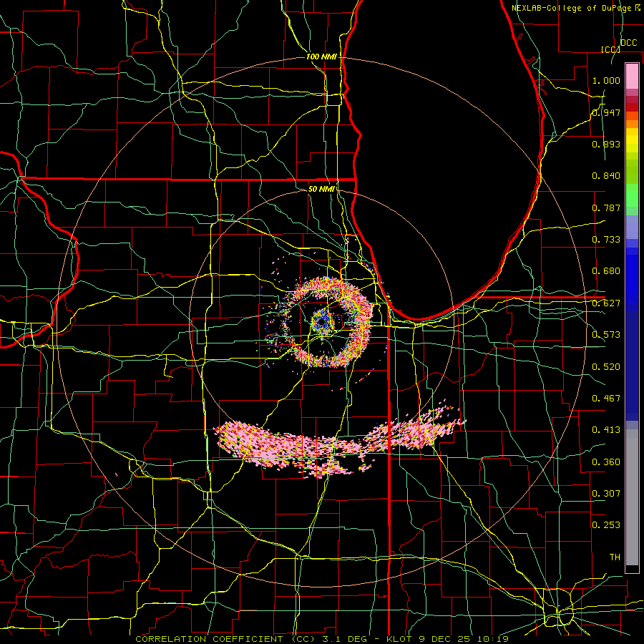Click the 0.627 value on the scale

606,303
